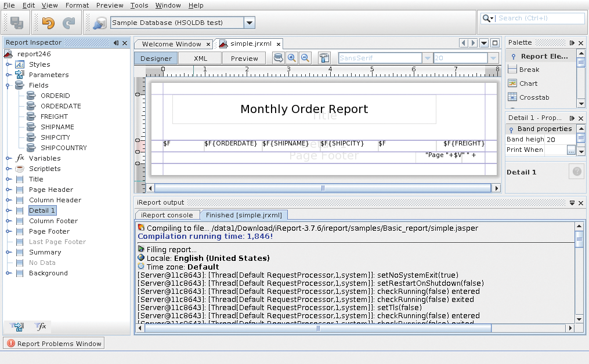Open the report query editor database icon
The image size is (589, 364).
coord(279,57)
